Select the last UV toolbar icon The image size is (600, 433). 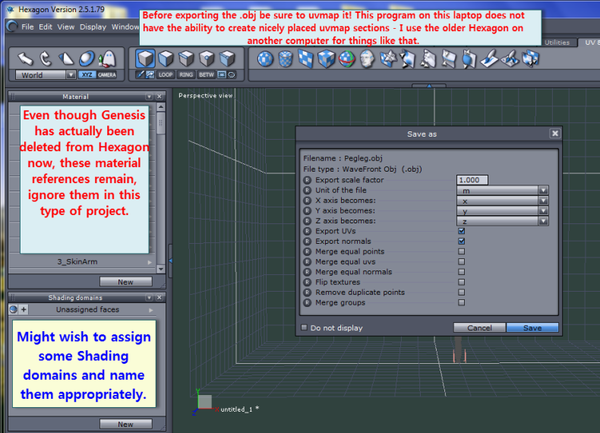pos(531,59)
